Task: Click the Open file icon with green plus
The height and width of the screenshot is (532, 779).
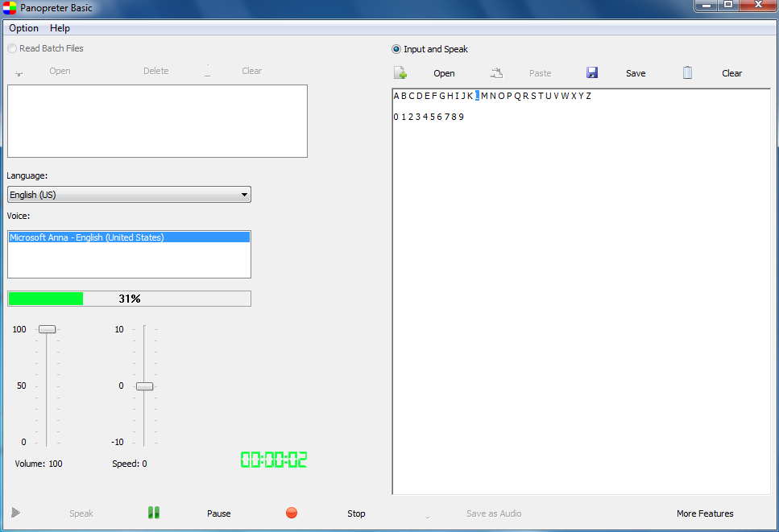Action: (400, 73)
